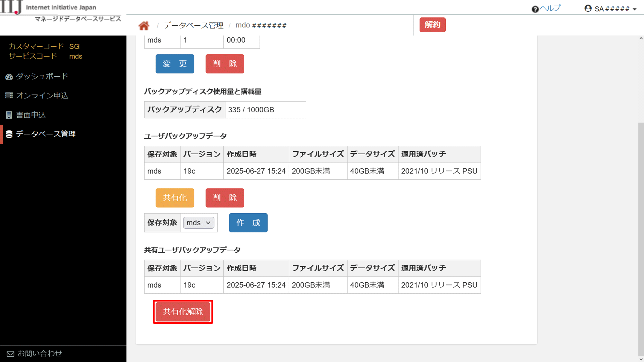
Task: Expand the 保存対象 mds dropdown
Action: click(199, 223)
